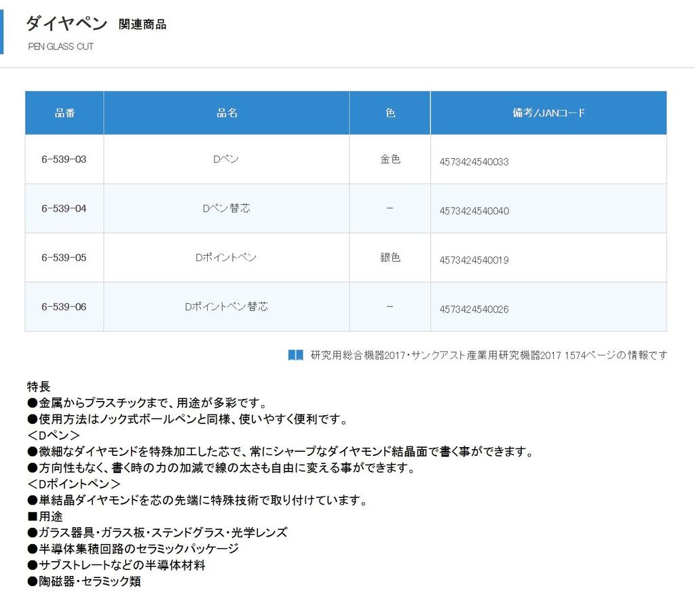Click the 品番 column header

tap(64, 113)
